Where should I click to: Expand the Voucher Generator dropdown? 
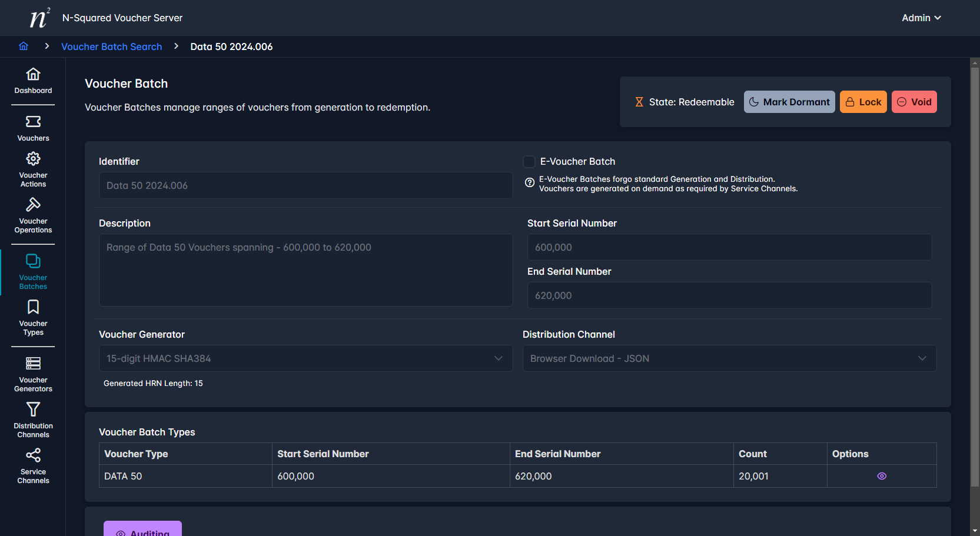[305, 358]
